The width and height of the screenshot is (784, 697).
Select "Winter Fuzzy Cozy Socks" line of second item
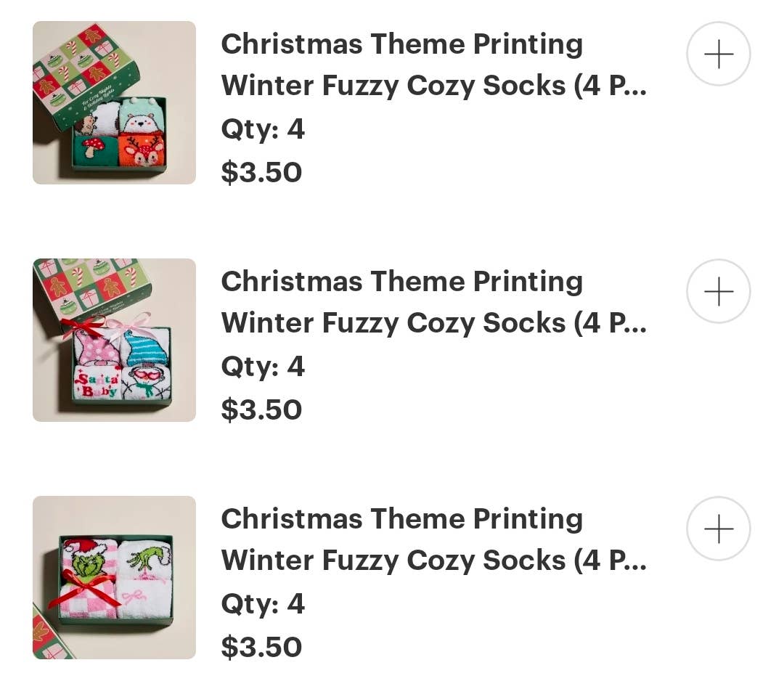pyautogui.click(x=433, y=323)
